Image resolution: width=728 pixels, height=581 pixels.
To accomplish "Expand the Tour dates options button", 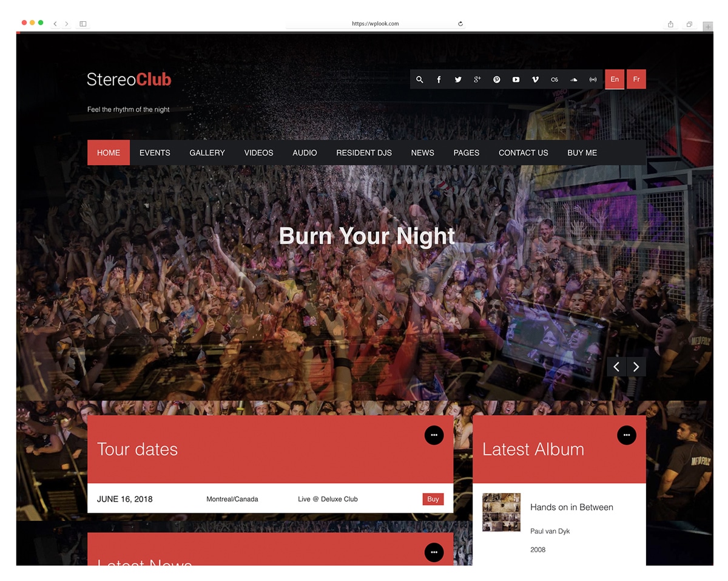I will pyautogui.click(x=434, y=435).
